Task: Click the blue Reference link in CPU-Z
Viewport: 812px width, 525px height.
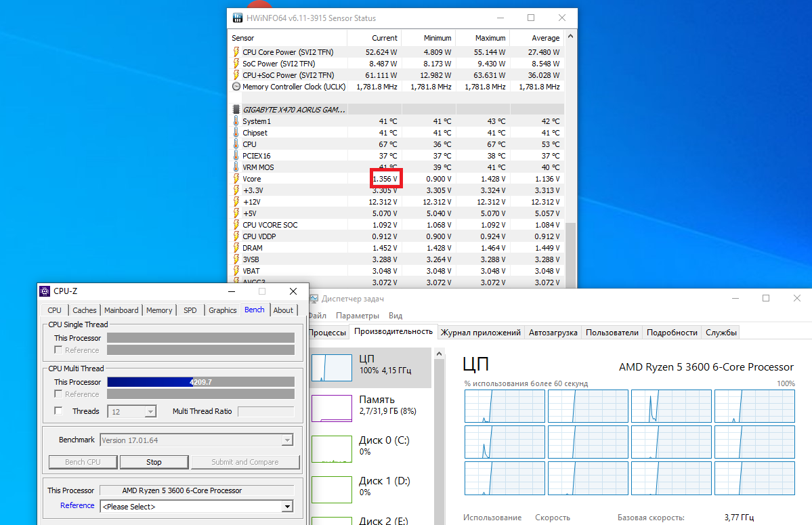Action: [x=77, y=505]
